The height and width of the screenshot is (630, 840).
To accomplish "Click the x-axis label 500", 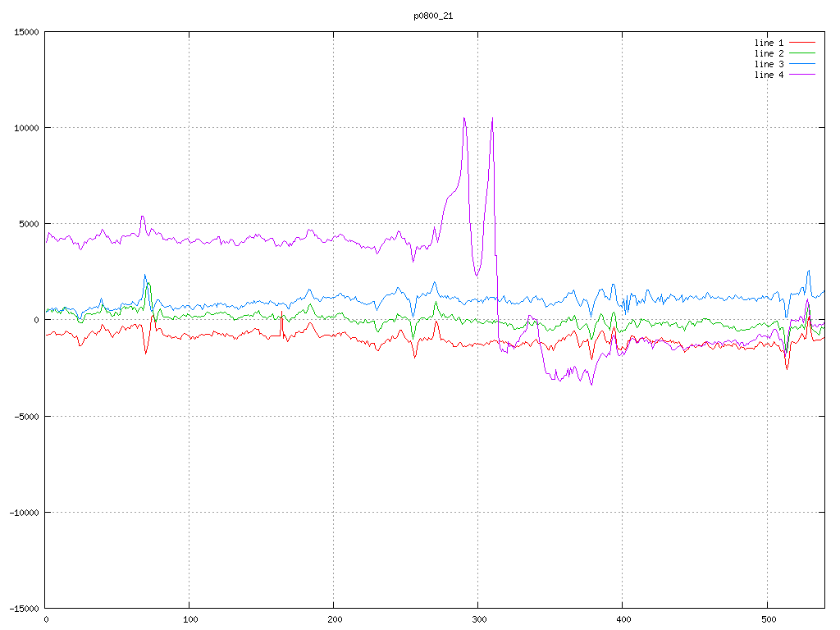I will pyautogui.click(x=769, y=620).
